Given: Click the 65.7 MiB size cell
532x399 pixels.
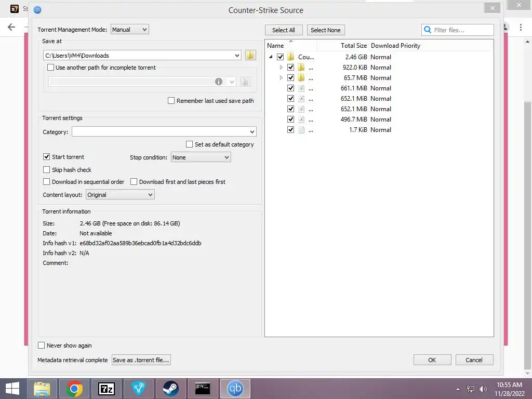Looking at the screenshot, I should [355, 78].
